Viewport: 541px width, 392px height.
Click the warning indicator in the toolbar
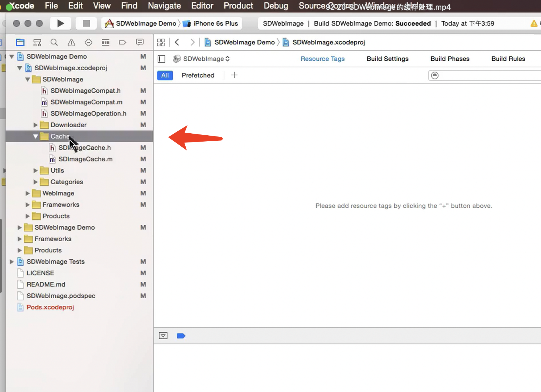pos(534,24)
